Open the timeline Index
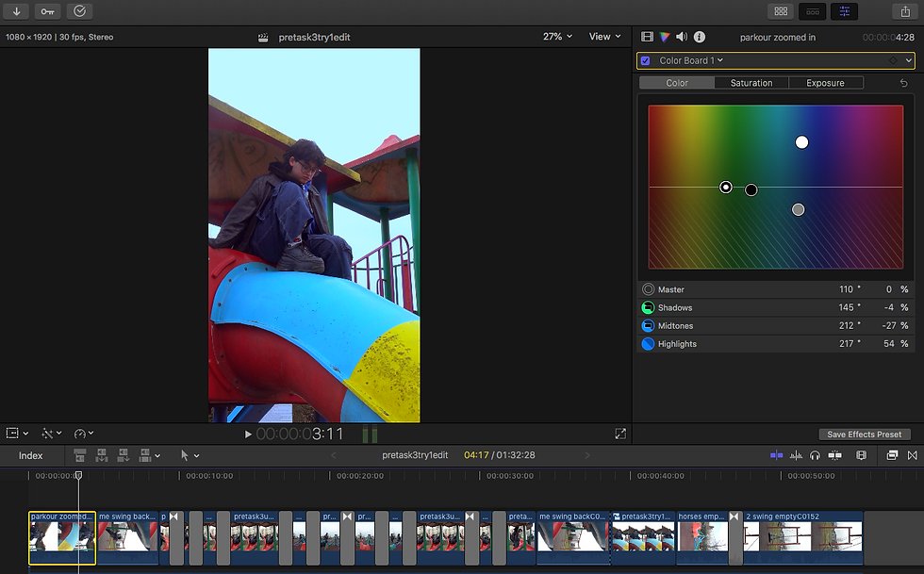924x574 pixels. click(x=31, y=455)
